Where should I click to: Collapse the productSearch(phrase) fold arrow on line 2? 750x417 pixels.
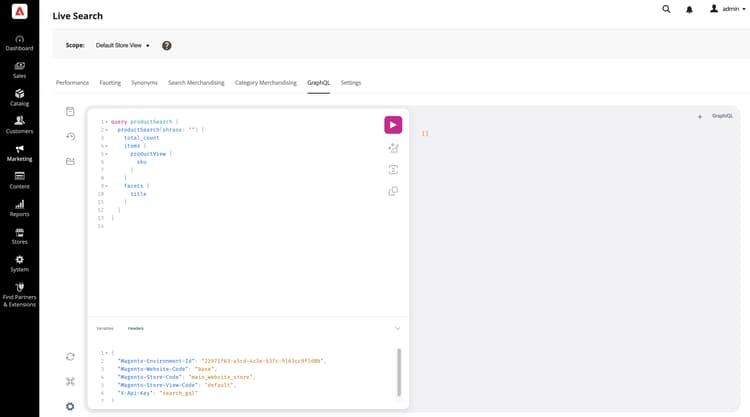coord(106,130)
